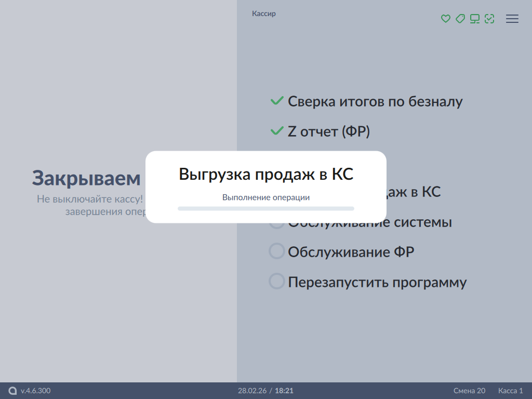Click the price tag status icon
Image resolution: width=532 pixels, height=399 pixels.
[x=460, y=19]
